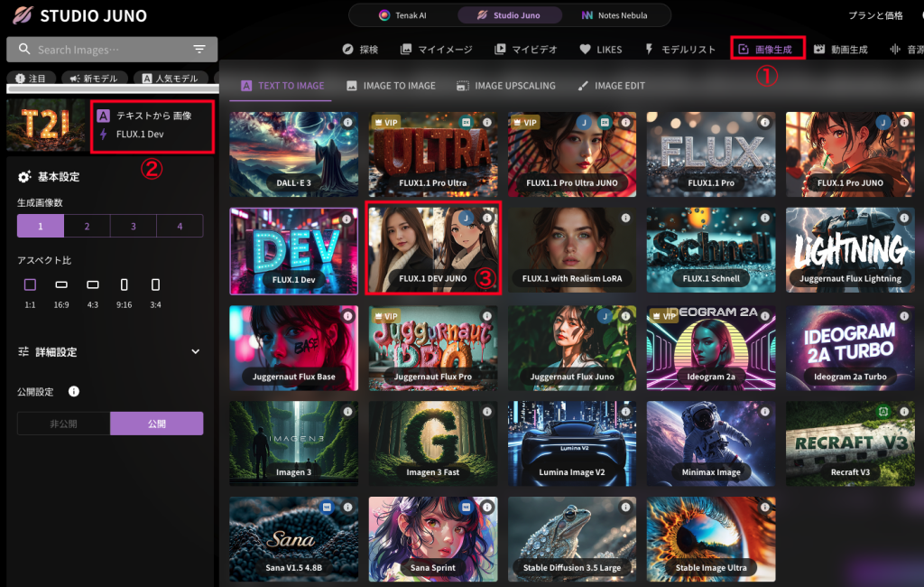This screenshot has width=924, height=587.
Task: Set visibility to 公開
Action: click(x=157, y=424)
